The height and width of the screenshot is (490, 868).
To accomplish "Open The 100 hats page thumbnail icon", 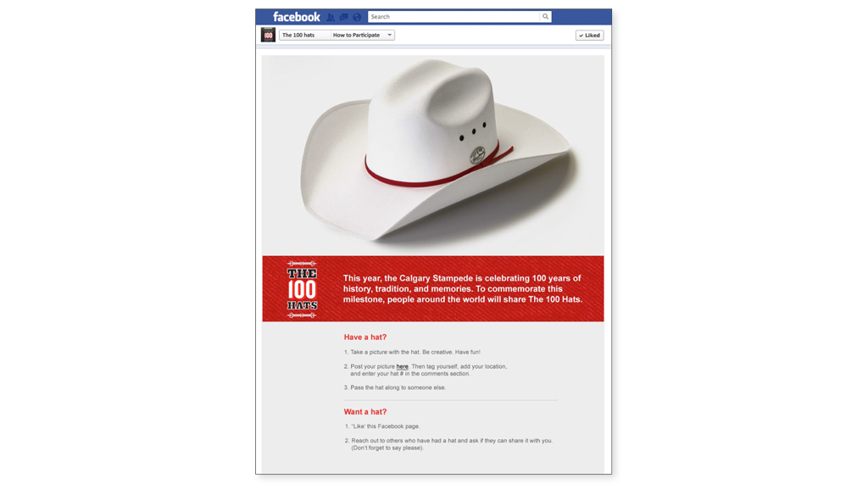I will pos(268,35).
